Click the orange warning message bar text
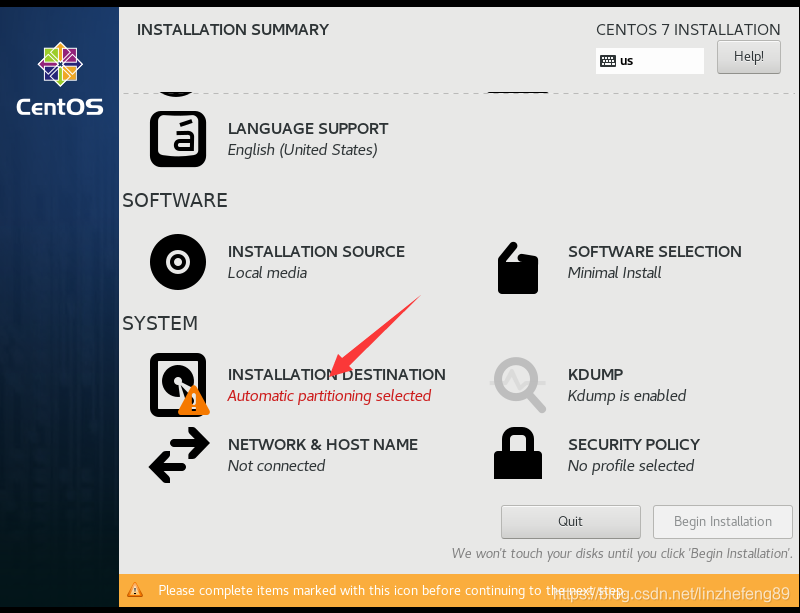The image size is (800, 613). click(x=390, y=591)
